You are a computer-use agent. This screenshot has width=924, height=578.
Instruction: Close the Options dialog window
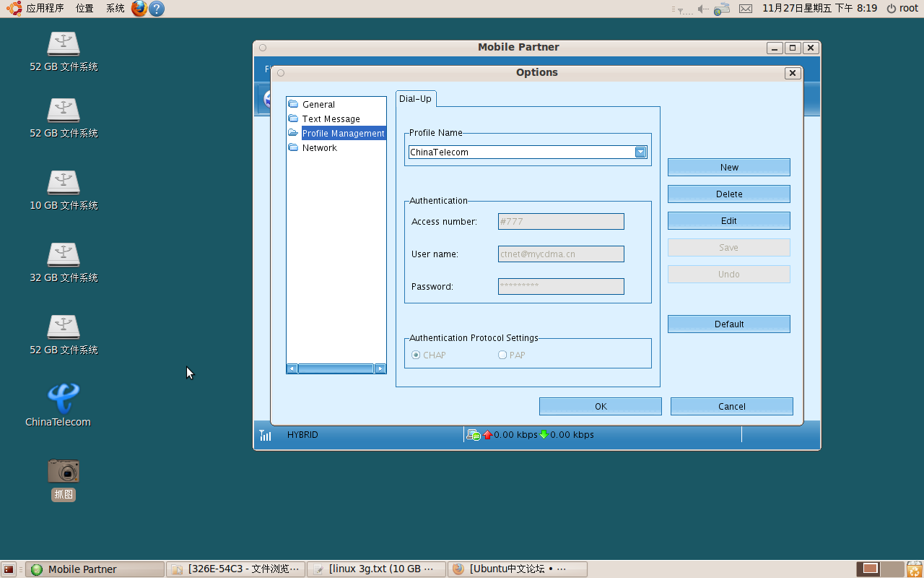coord(793,73)
